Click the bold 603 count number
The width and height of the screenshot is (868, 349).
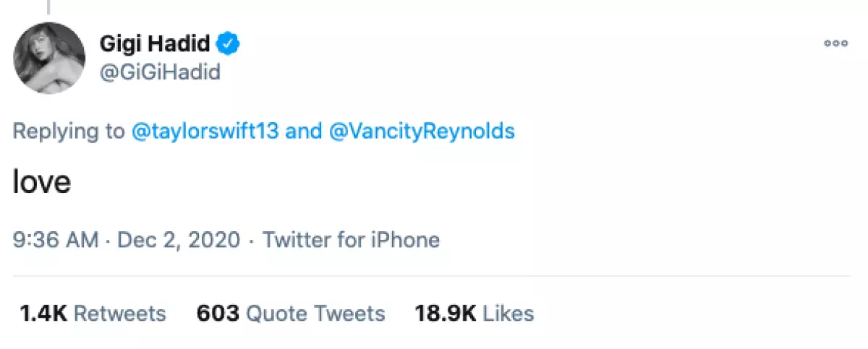218,313
